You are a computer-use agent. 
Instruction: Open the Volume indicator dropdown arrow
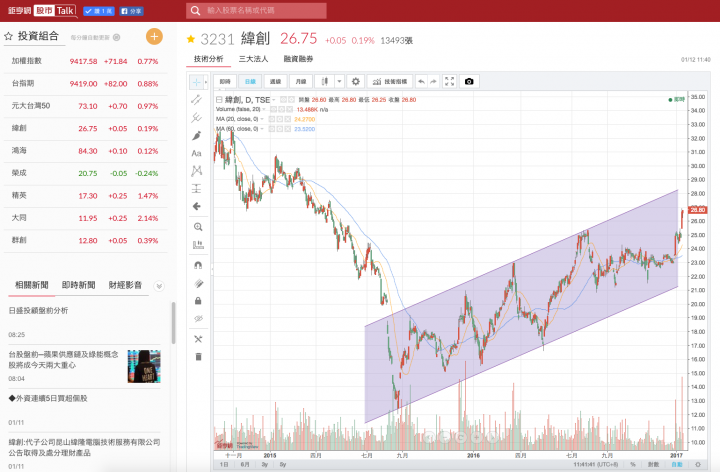(264, 110)
